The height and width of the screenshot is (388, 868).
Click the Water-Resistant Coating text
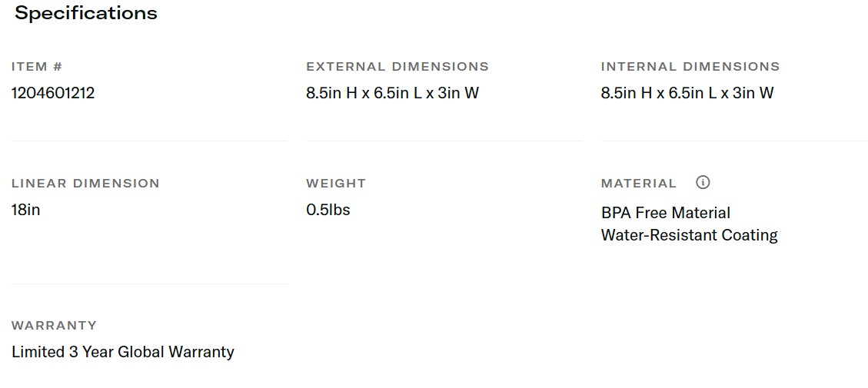pos(689,235)
